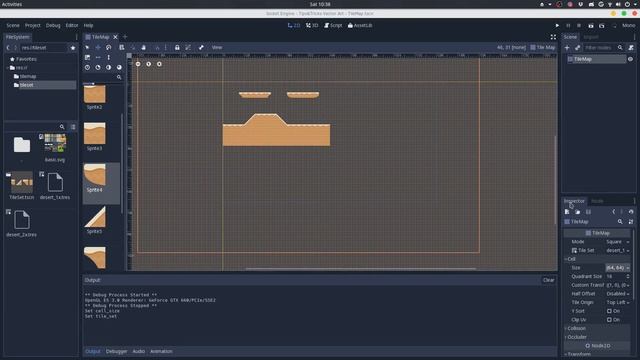Play the edited scene clapper icon

tap(591, 25)
